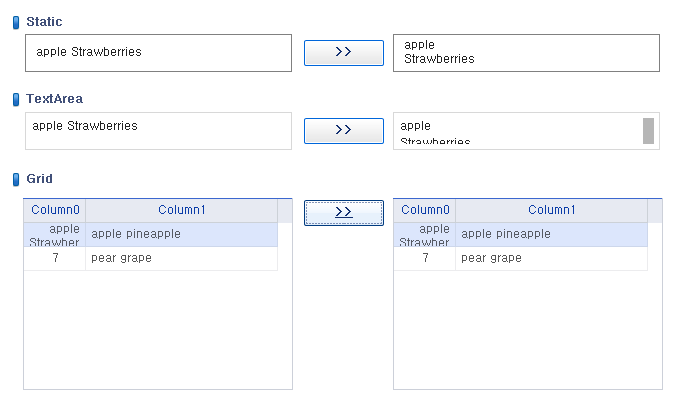Click the blue marker icon beside TextArea
This screenshot has height=407, width=687.
(x=16, y=99)
